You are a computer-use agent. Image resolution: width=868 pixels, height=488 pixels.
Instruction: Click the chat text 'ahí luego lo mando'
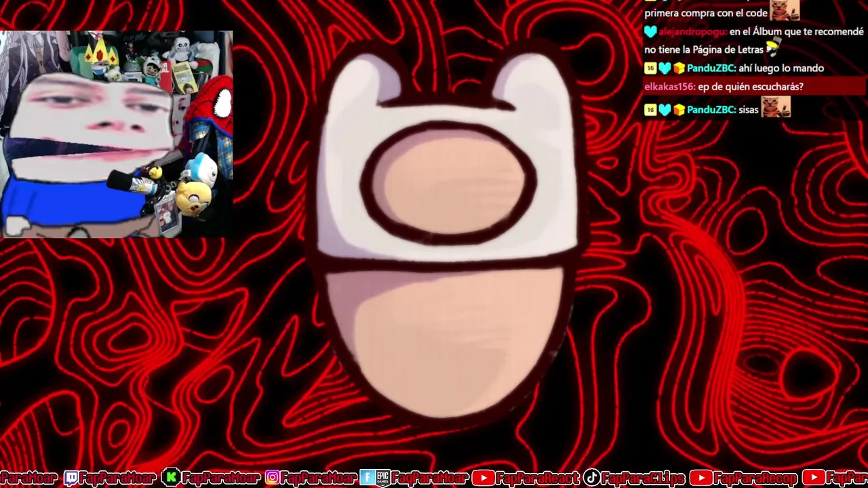pos(781,68)
